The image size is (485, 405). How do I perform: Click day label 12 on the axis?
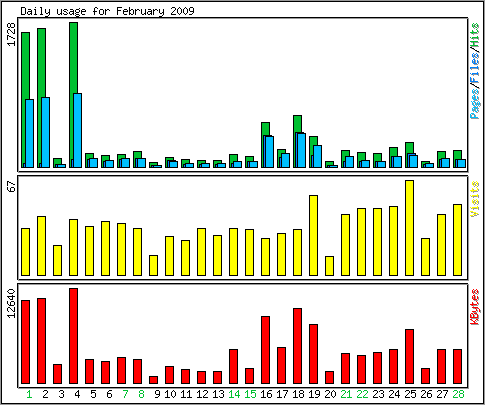[x=202, y=394]
